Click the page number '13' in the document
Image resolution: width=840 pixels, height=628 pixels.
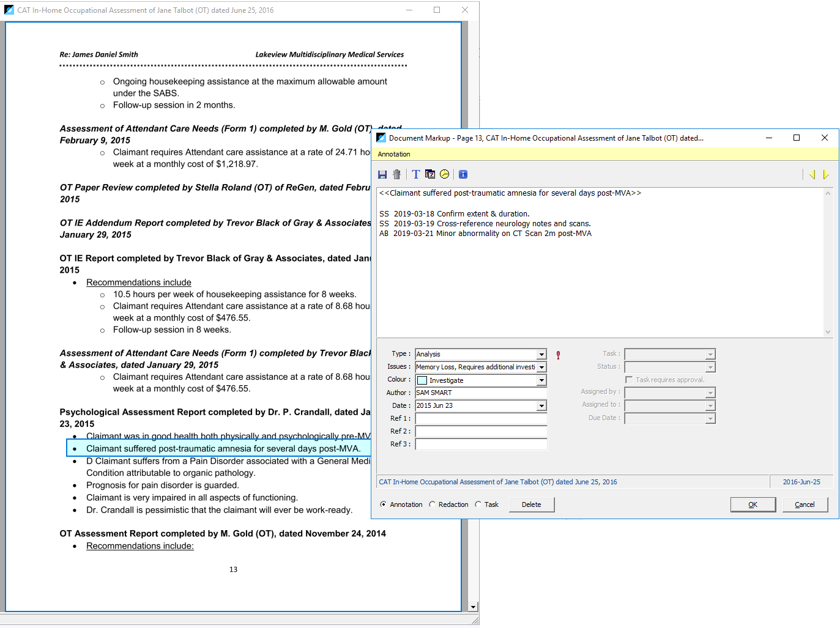pyautogui.click(x=233, y=569)
